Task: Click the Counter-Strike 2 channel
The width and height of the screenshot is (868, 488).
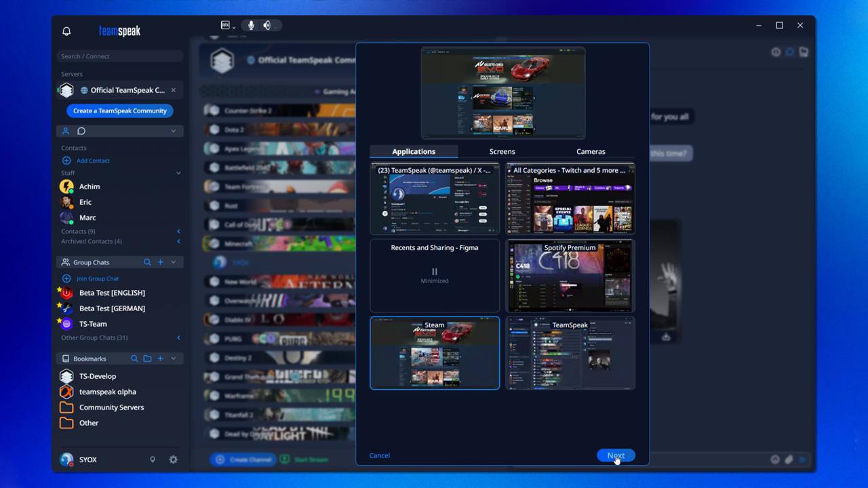Action: pos(279,110)
